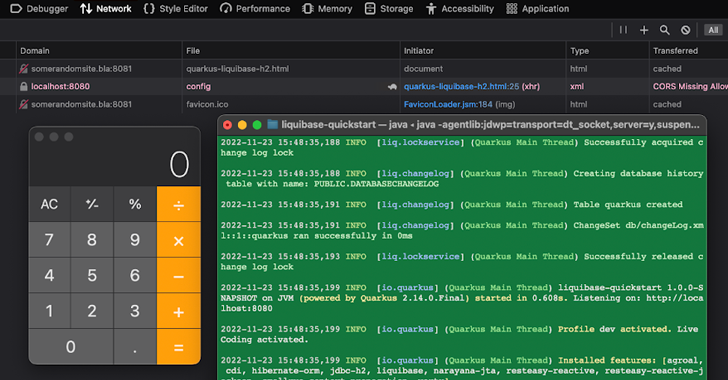Open the Style Editor tab
The height and width of the screenshot is (380, 728).
pos(176,8)
